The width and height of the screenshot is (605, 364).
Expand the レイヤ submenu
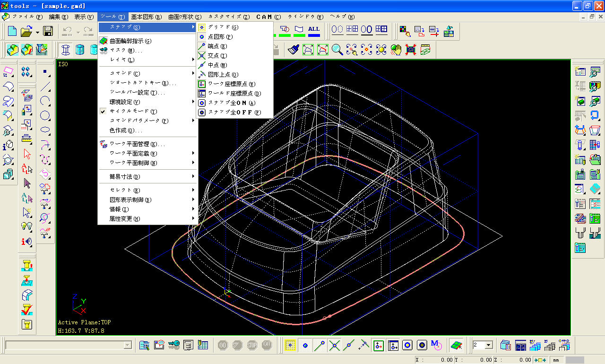[x=148, y=60]
